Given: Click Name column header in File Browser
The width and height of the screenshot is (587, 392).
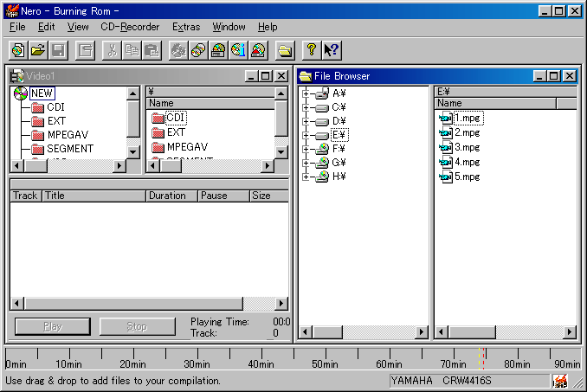Looking at the screenshot, I should (x=495, y=104).
